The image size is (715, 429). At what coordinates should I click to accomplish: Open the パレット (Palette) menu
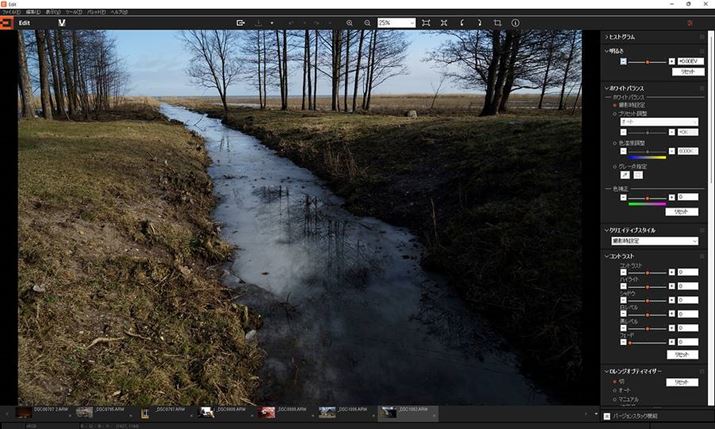[x=97, y=12]
